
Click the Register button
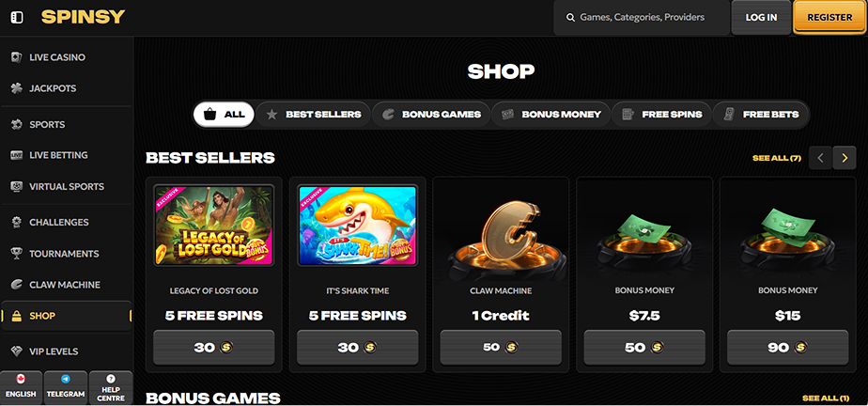(829, 17)
